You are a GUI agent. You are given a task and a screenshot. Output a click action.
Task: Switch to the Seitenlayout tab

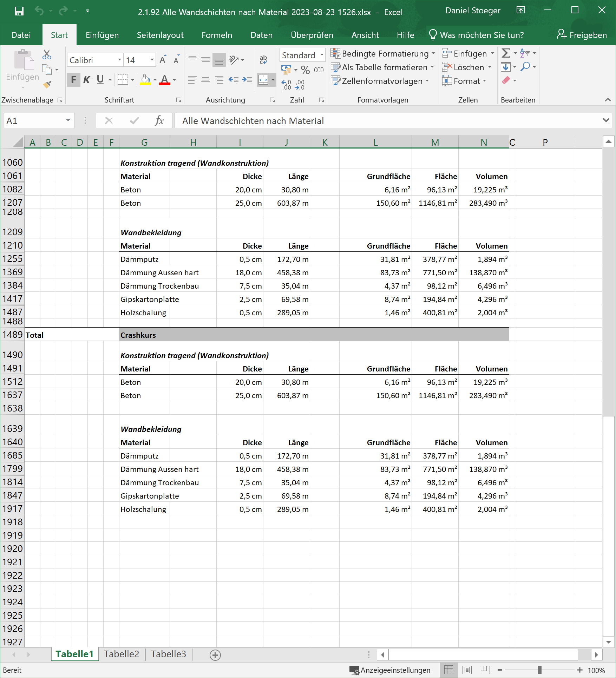pos(160,35)
